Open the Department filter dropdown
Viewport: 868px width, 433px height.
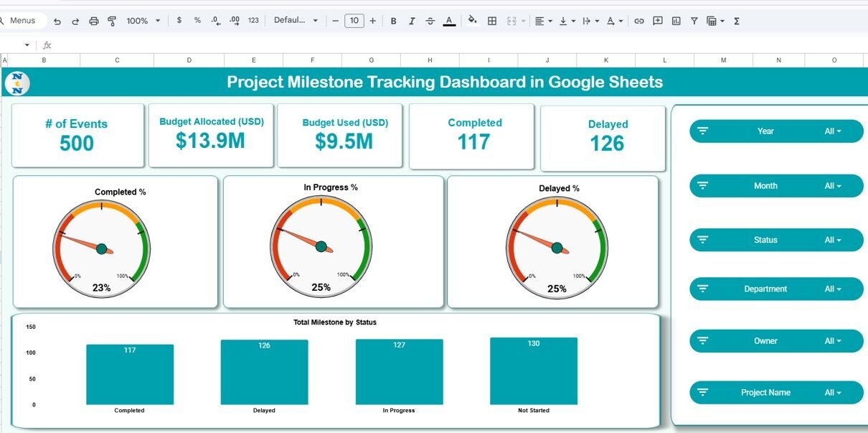click(832, 289)
